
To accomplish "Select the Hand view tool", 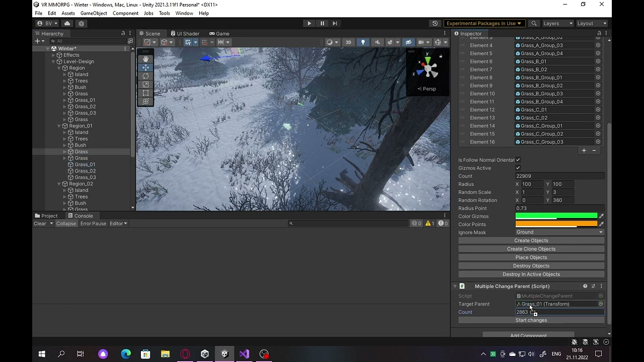I will pos(145,59).
